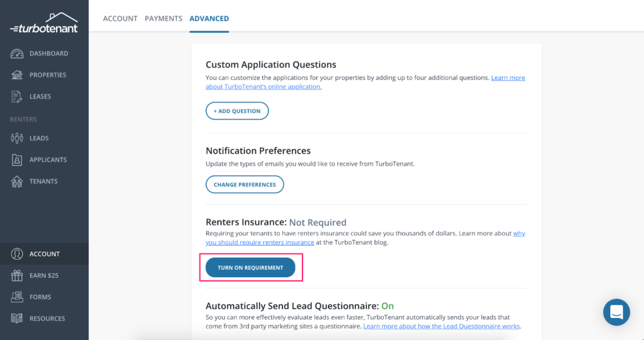Image resolution: width=644 pixels, height=340 pixels.
Task: Click the Resources book icon
Action: coord(17,319)
